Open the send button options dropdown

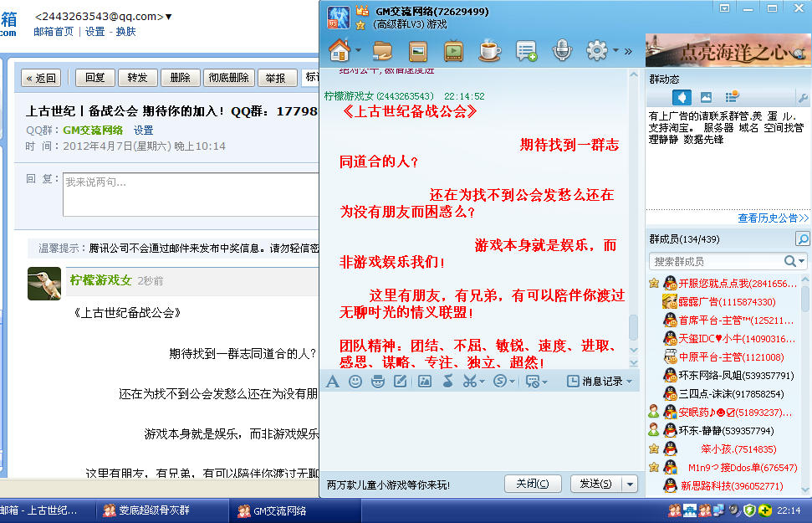[x=630, y=484]
